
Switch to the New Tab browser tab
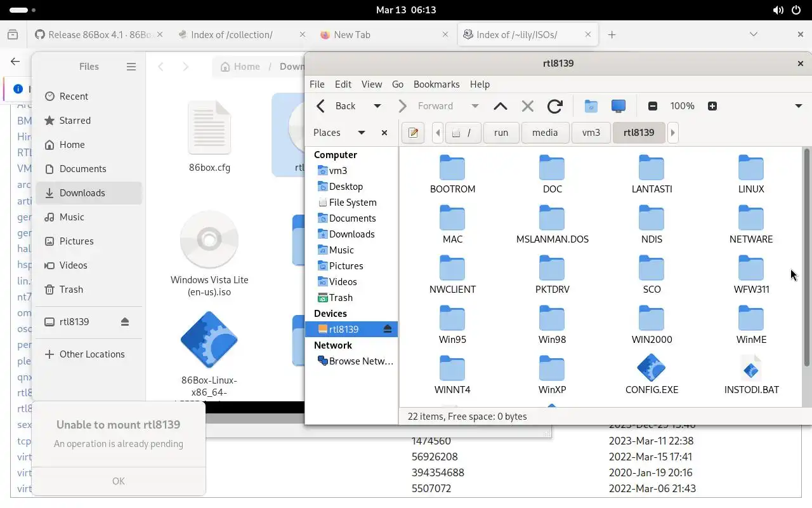(384, 35)
